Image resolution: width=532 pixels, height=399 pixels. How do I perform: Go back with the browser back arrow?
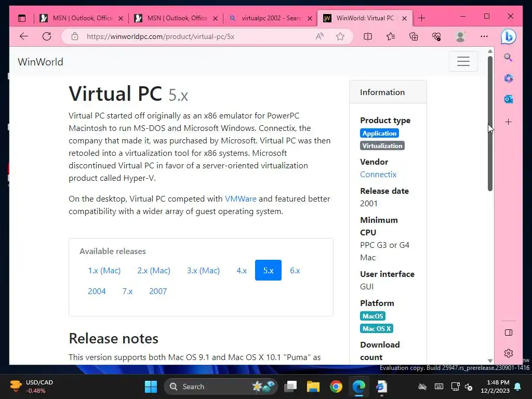(x=24, y=36)
